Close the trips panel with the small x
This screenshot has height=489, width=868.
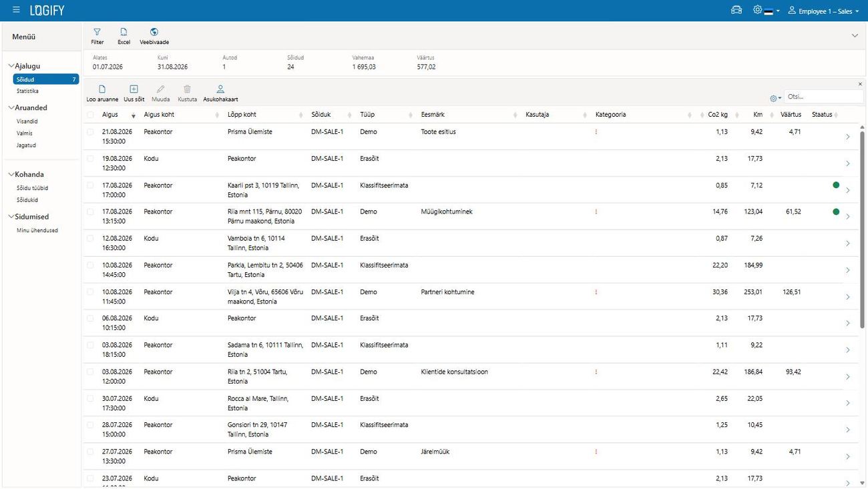(x=860, y=83)
